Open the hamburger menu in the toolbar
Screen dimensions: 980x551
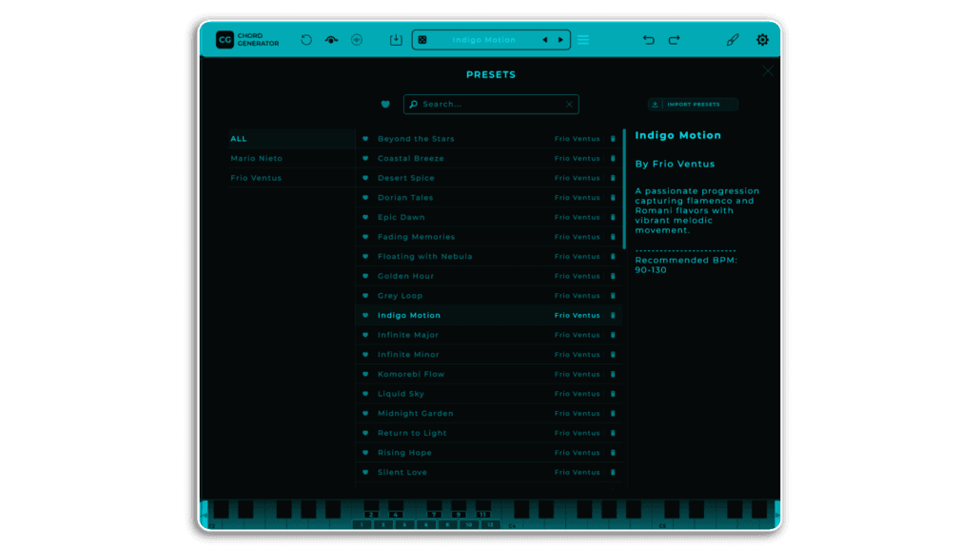click(583, 40)
